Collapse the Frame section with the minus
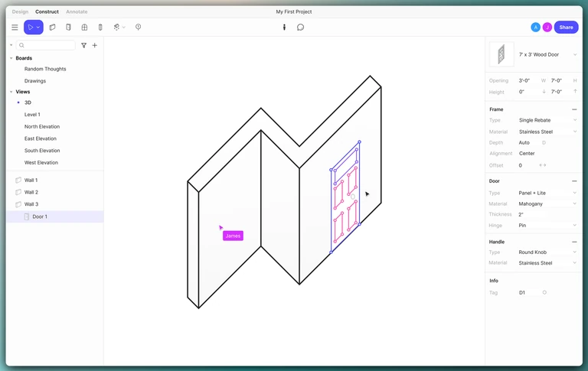The width and height of the screenshot is (588, 371). pos(574,109)
